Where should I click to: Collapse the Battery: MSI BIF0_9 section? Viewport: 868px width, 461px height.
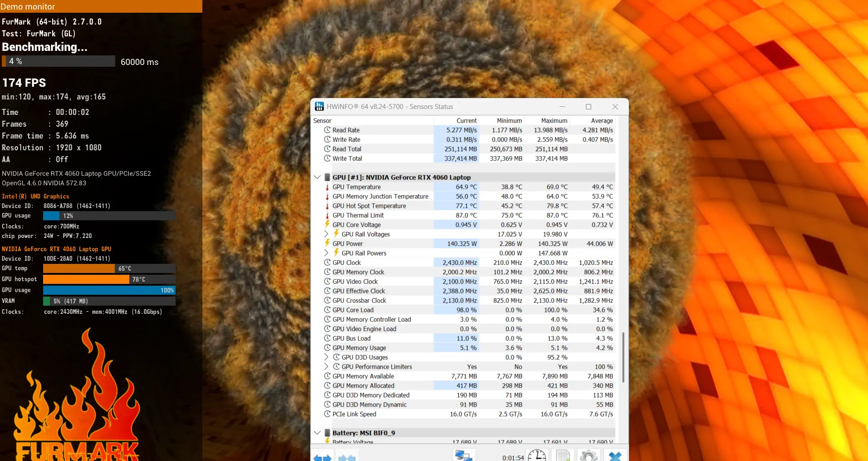[317, 433]
